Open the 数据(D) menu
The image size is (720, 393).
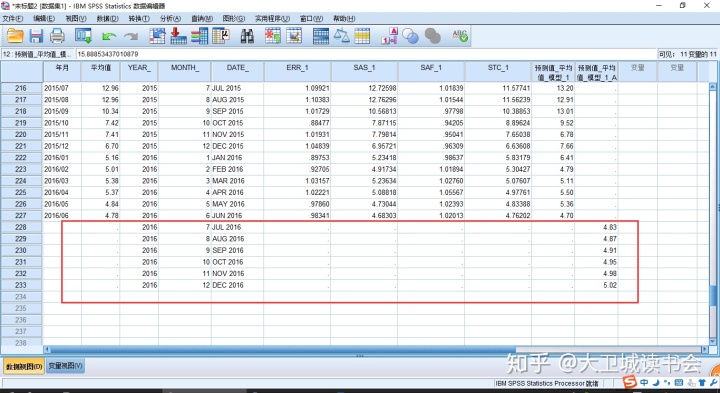pyautogui.click(x=107, y=18)
